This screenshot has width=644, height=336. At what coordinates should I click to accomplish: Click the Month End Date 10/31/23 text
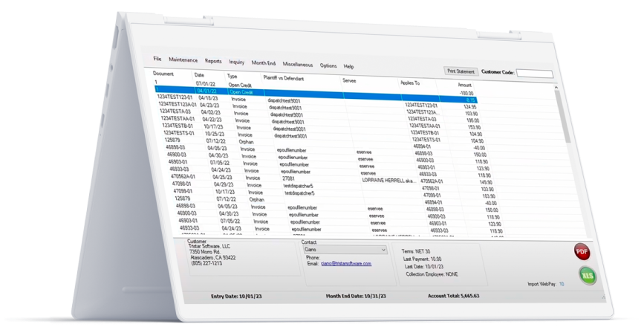pyautogui.click(x=356, y=296)
